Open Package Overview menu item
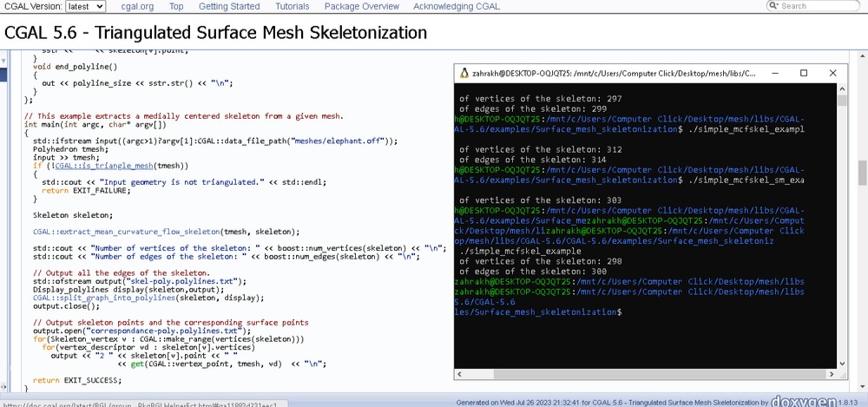The width and height of the screenshot is (868, 407). click(361, 7)
